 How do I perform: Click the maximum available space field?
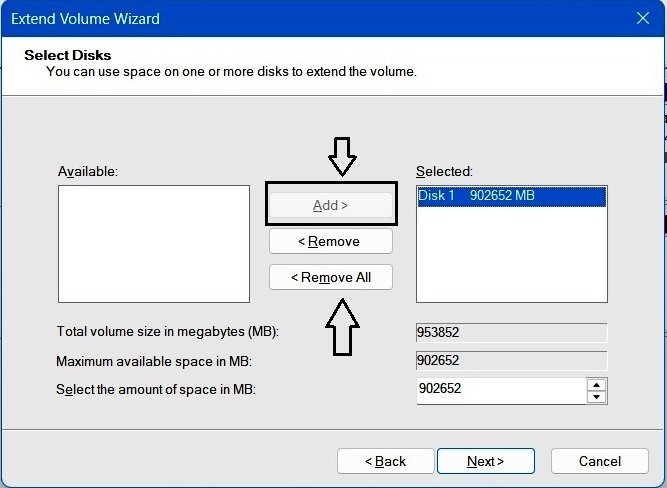(512, 361)
